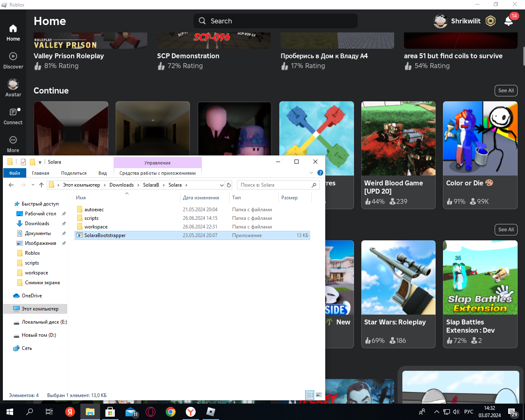Image resolution: width=525 pixels, height=420 pixels.
Task: Open recent locations dropdown arrow
Action: 33,185
